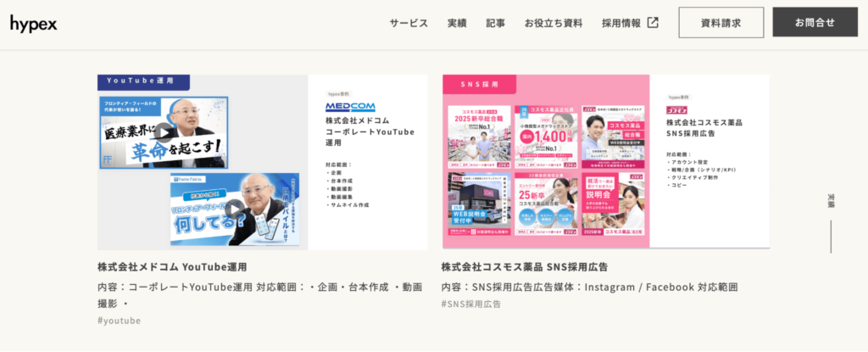The image size is (868, 352).
Task: Click the external link icon beside 採用情報
Action: pyautogui.click(x=654, y=23)
